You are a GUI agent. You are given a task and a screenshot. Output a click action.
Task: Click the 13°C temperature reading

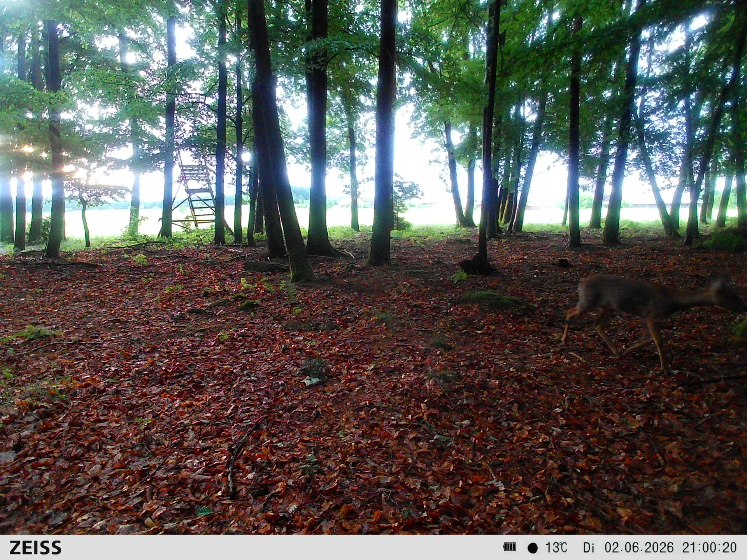click(x=556, y=548)
